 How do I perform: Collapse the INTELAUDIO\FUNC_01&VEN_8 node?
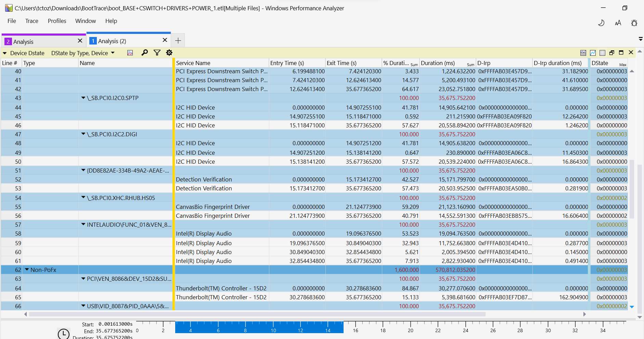click(83, 225)
